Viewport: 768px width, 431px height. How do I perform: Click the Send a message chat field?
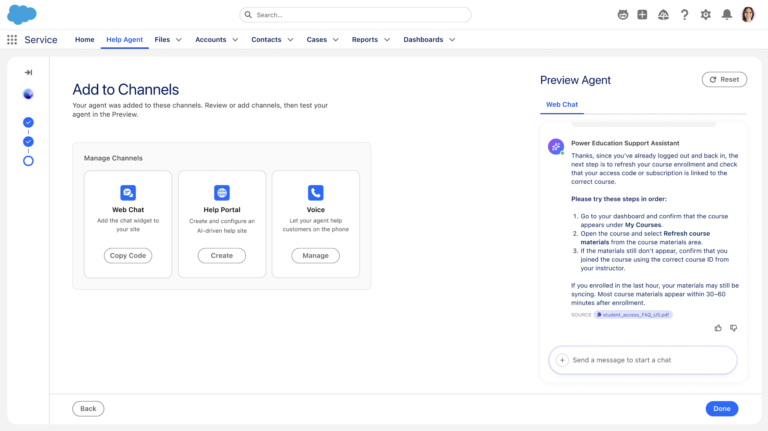643,360
